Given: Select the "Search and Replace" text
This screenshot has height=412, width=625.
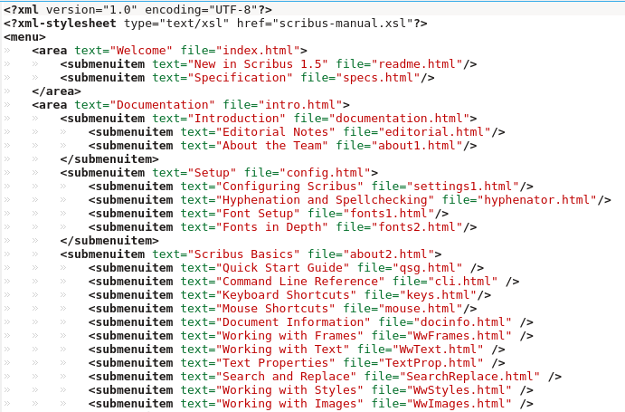Looking at the screenshot, I should pyautogui.click(x=286, y=376).
